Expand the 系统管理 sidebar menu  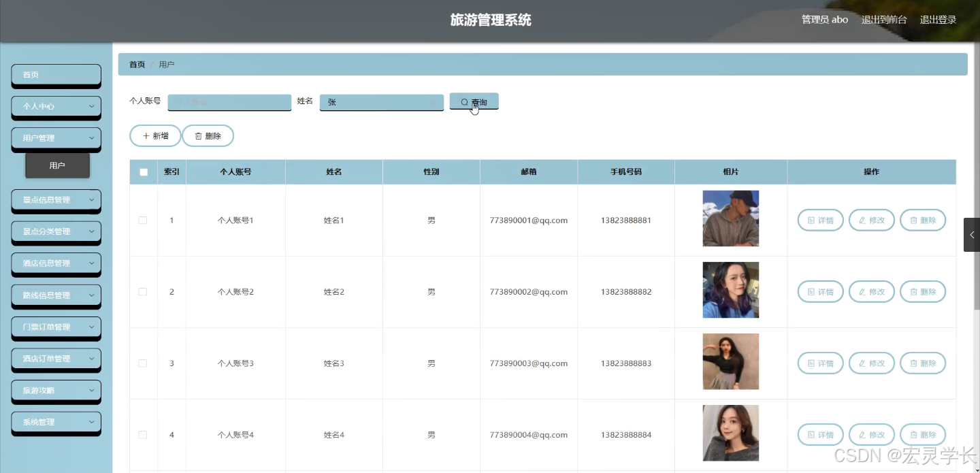56,422
